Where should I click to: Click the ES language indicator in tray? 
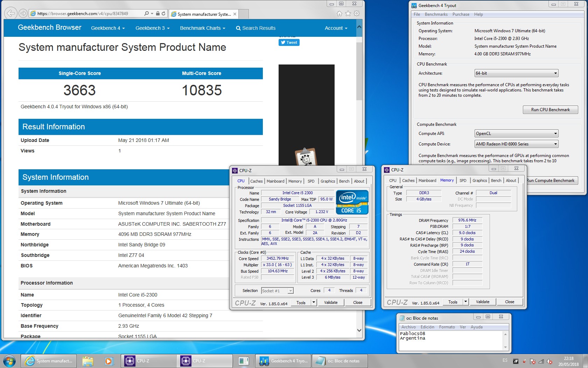click(505, 361)
